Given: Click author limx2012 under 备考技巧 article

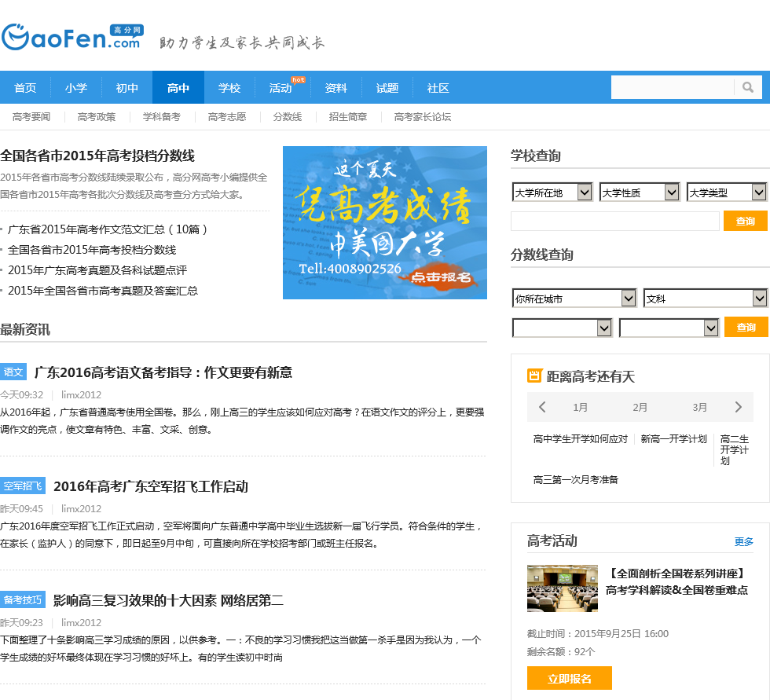Looking at the screenshot, I should point(81,622).
